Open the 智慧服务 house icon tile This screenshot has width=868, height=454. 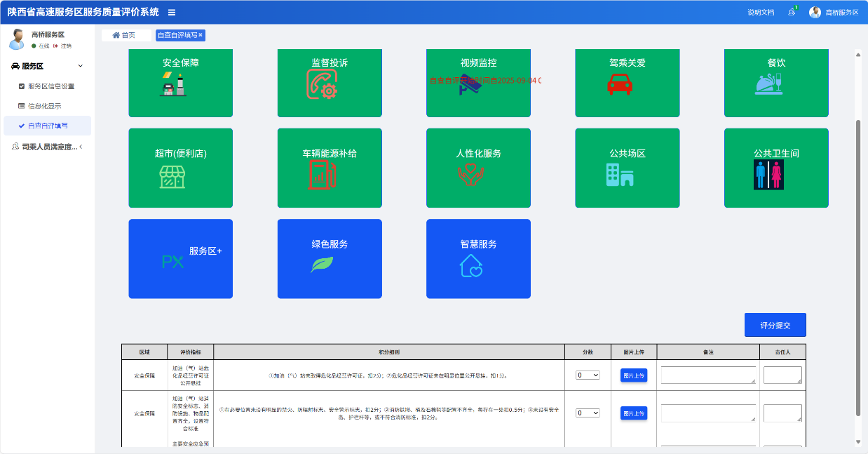pos(478,258)
